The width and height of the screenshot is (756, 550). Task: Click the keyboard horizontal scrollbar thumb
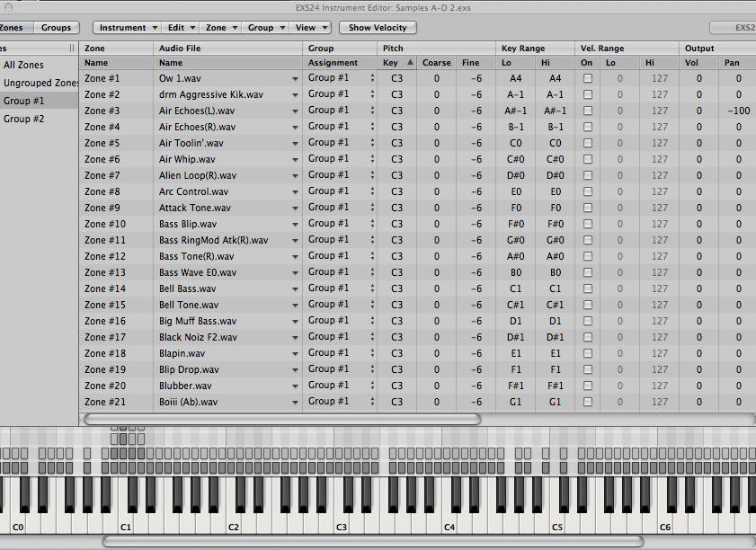click(373, 541)
